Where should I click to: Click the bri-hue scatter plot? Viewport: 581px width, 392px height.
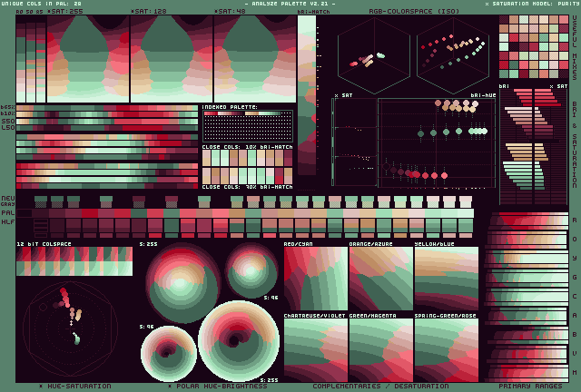point(437,142)
